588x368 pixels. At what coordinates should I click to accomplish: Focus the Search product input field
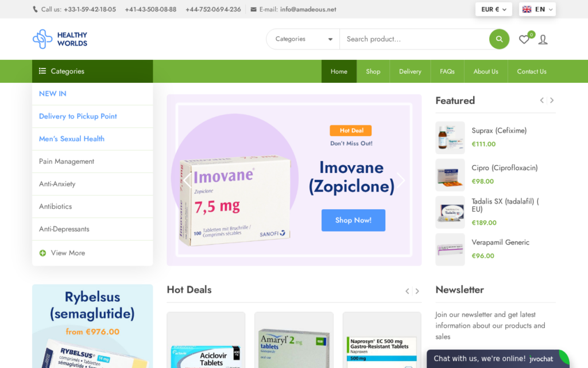pos(415,39)
